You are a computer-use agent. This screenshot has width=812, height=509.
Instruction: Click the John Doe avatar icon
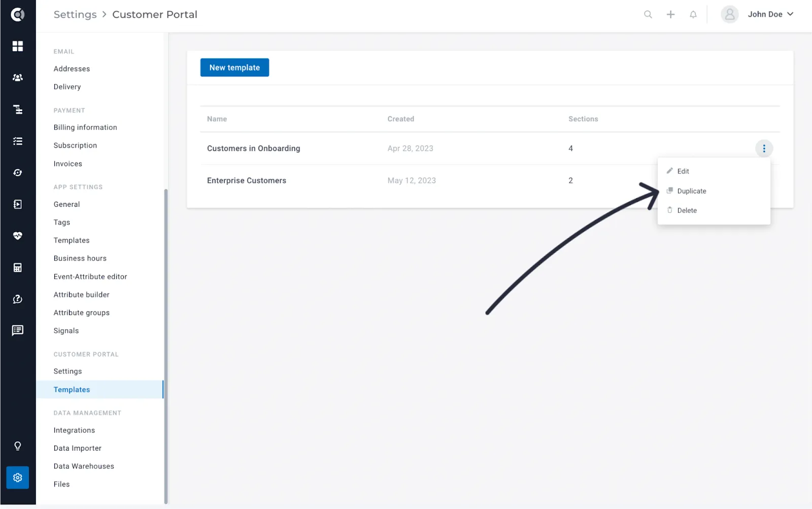click(x=730, y=14)
